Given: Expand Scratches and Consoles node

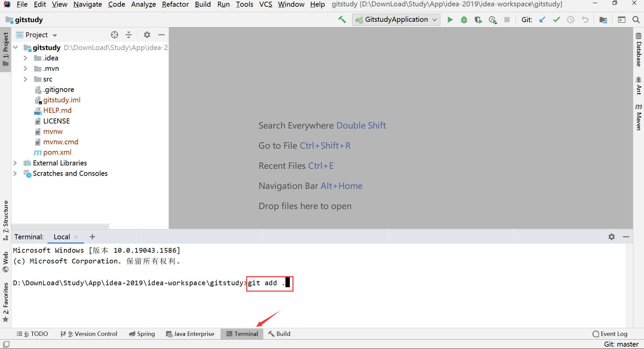Looking at the screenshot, I should pos(15,173).
